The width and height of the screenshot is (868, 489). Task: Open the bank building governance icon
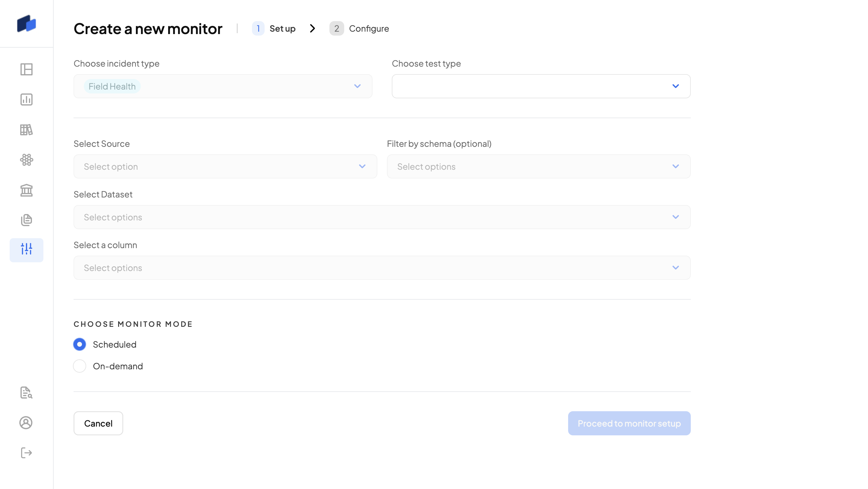pos(26,190)
